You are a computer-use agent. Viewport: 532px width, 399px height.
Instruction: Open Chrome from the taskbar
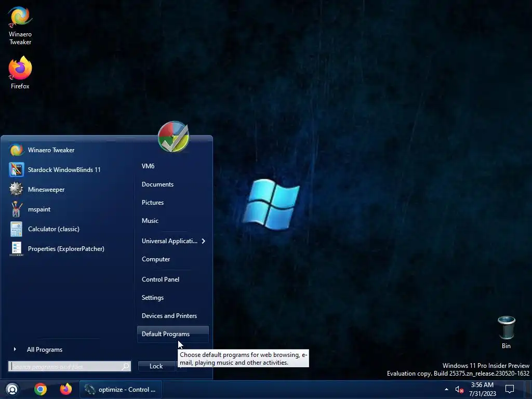tap(41, 389)
